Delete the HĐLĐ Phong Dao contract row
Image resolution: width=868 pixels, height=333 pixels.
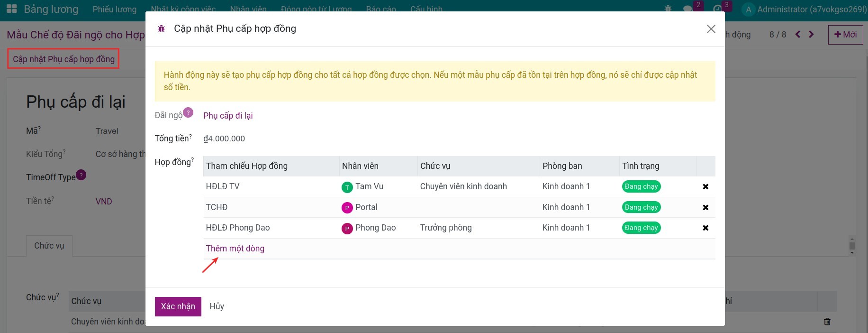pyautogui.click(x=705, y=228)
